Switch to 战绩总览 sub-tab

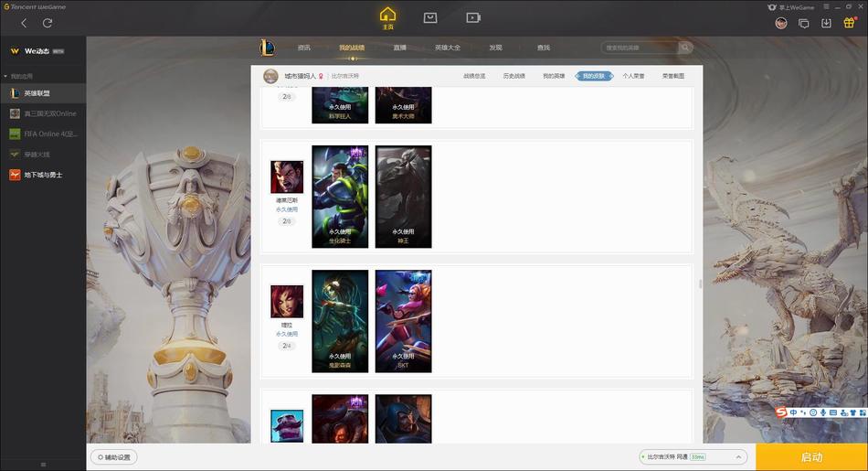tap(474, 76)
